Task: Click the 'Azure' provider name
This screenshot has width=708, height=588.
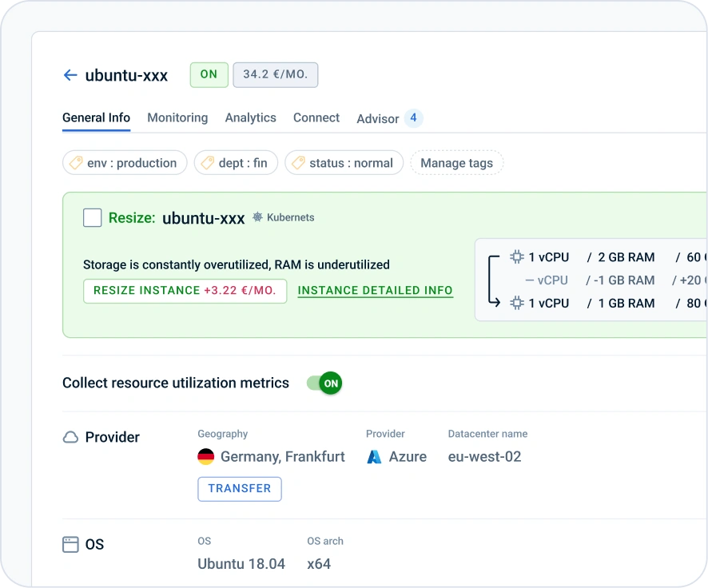Action: pyautogui.click(x=408, y=457)
